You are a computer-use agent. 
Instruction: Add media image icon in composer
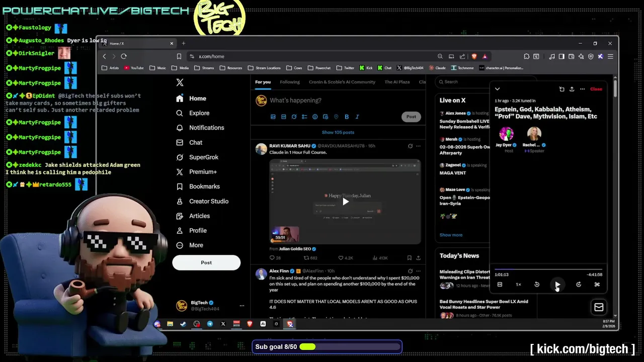[x=273, y=117]
